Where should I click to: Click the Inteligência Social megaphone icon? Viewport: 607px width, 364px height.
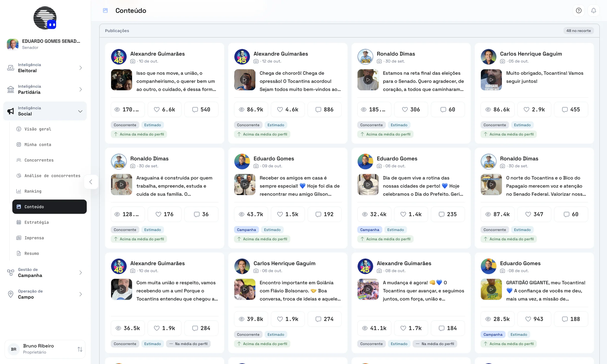coord(11,111)
